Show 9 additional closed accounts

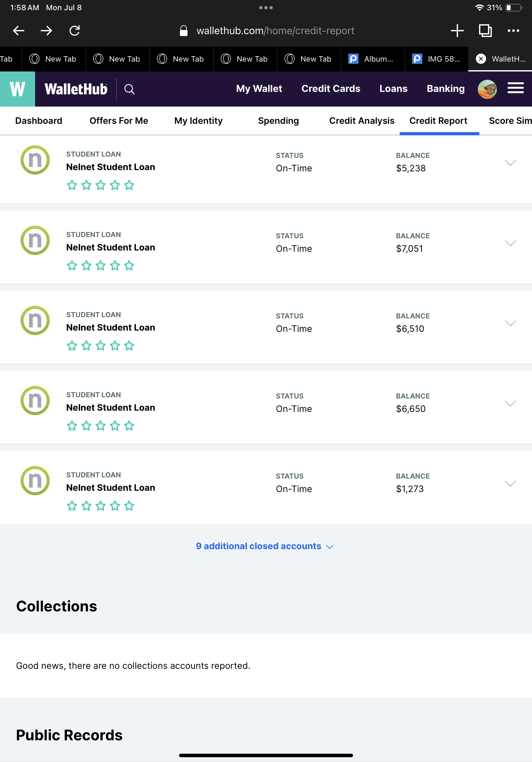(x=265, y=546)
